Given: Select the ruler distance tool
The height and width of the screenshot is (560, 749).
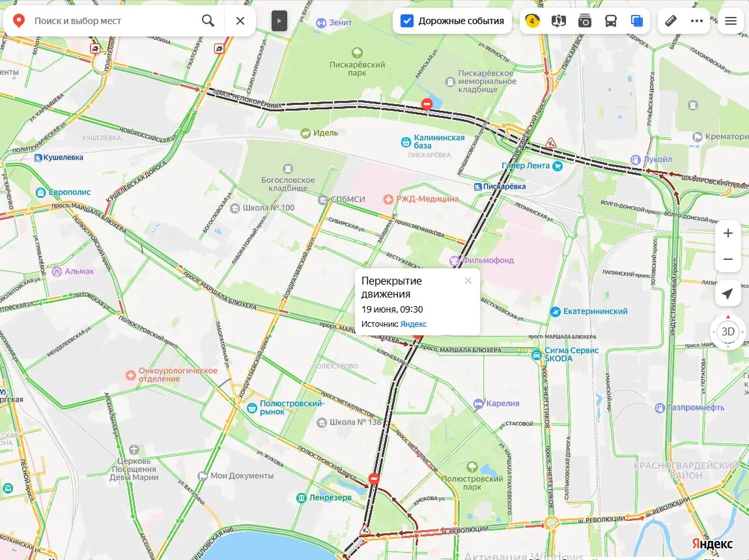Looking at the screenshot, I should pos(671,21).
